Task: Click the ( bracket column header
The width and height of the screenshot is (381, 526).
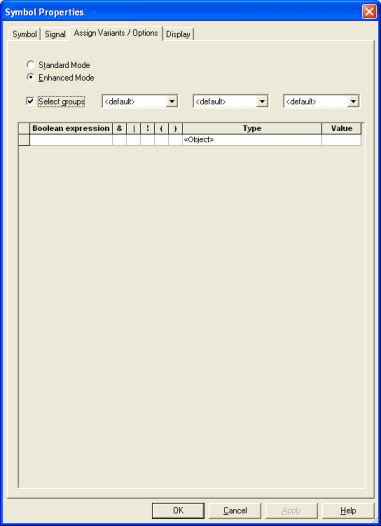Action: (x=162, y=128)
